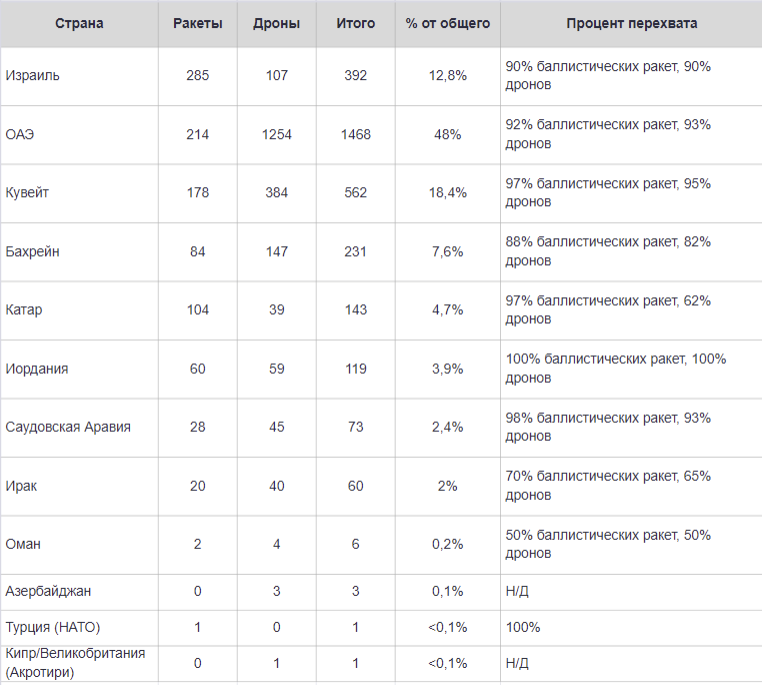Click the Катар country cell
Viewport: 762px width, 685px height.
24,310
